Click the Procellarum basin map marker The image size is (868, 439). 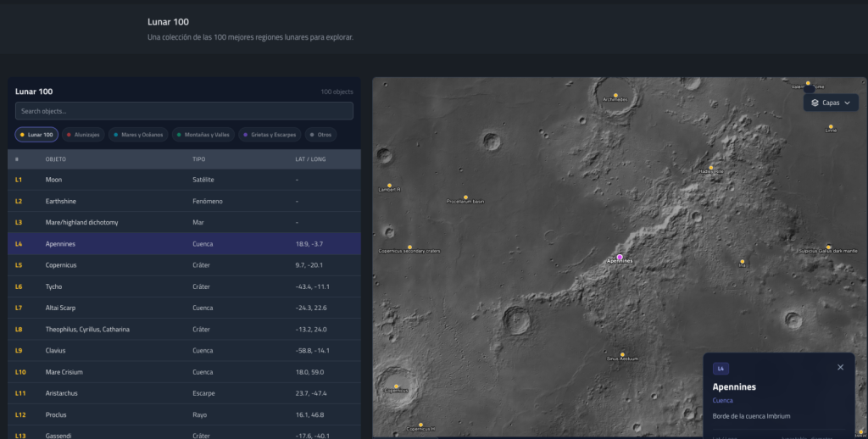click(x=465, y=197)
